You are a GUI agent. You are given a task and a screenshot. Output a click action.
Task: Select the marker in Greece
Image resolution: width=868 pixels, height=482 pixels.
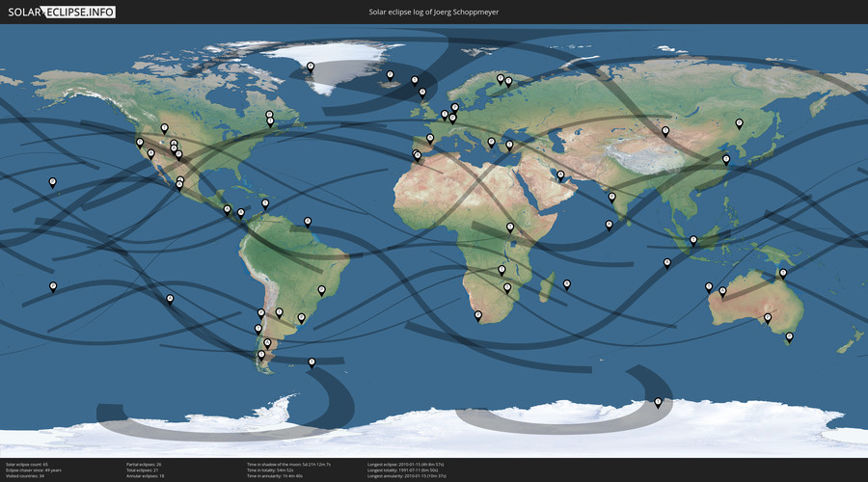(x=491, y=143)
